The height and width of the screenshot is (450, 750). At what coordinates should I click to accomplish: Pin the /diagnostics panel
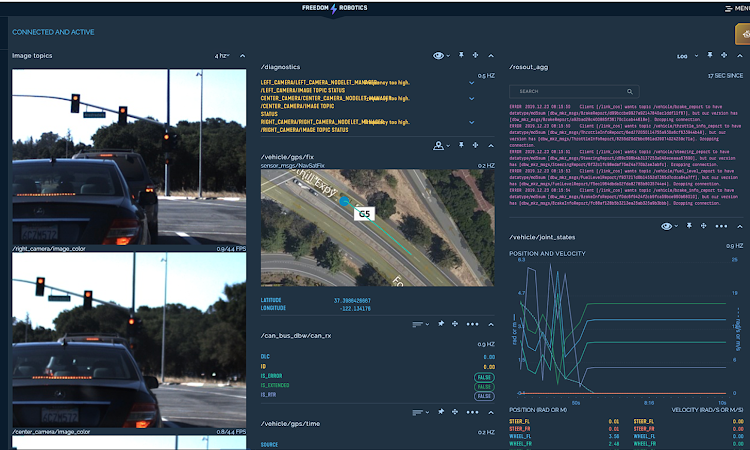pyautogui.click(x=461, y=55)
